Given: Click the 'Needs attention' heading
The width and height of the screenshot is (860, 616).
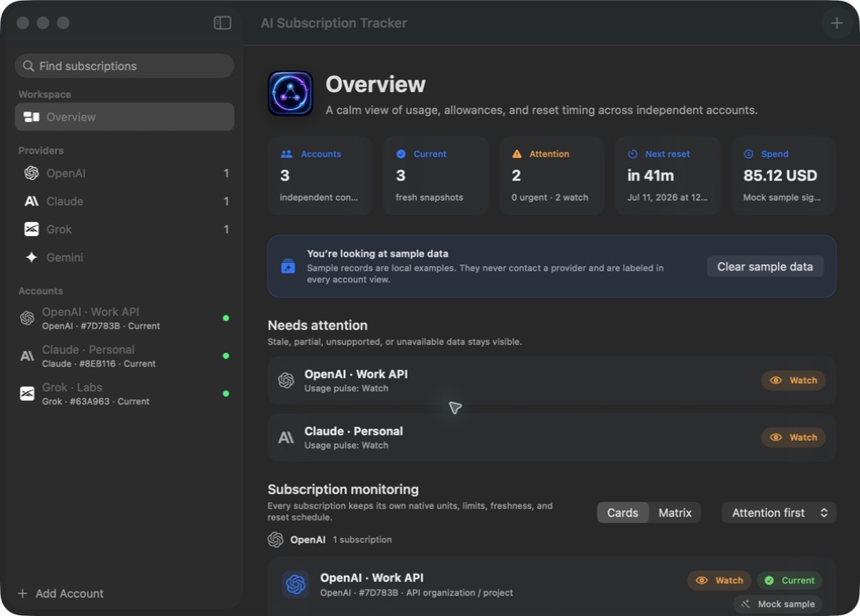Looking at the screenshot, I should (318, 326).
